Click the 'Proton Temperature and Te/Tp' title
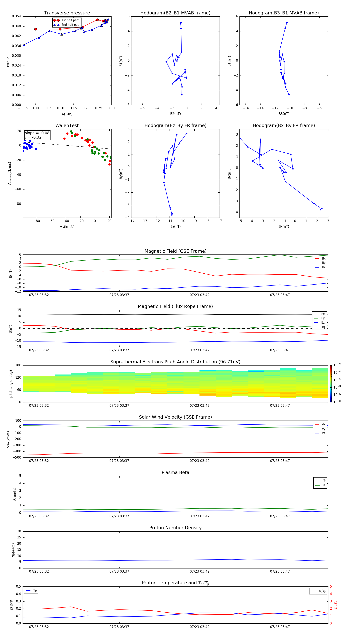Viewport: 351px width, 644px height. tap(175, 583)
